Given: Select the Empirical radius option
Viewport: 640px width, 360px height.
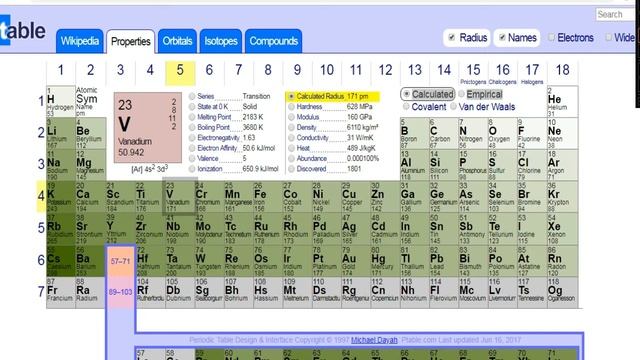Looking at the screenshot, I should click(461, 94).
